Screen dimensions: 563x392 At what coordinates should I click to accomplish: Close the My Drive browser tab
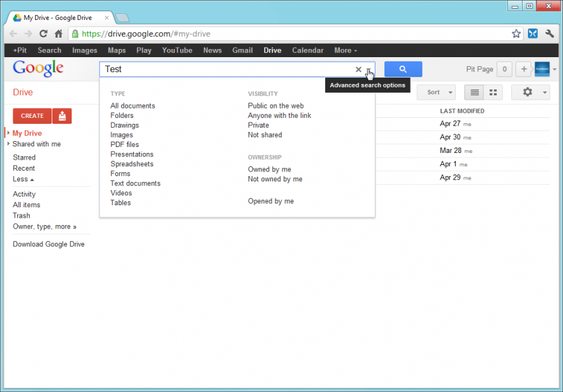[107, 17]
